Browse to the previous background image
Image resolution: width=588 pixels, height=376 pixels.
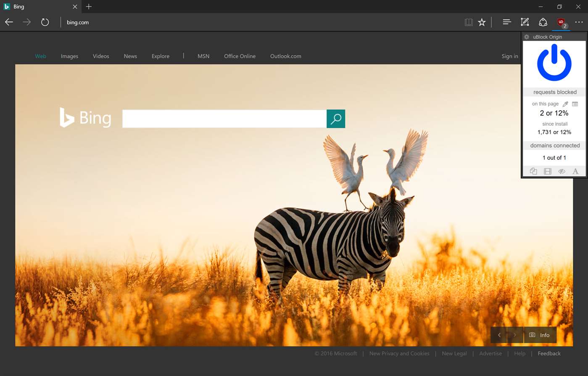click(499, 335)
